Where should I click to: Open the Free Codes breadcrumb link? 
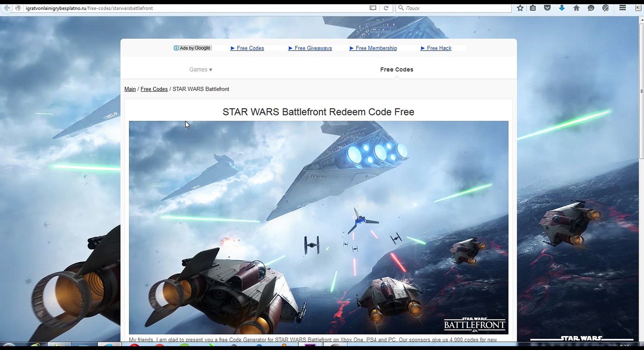[154, 89]
